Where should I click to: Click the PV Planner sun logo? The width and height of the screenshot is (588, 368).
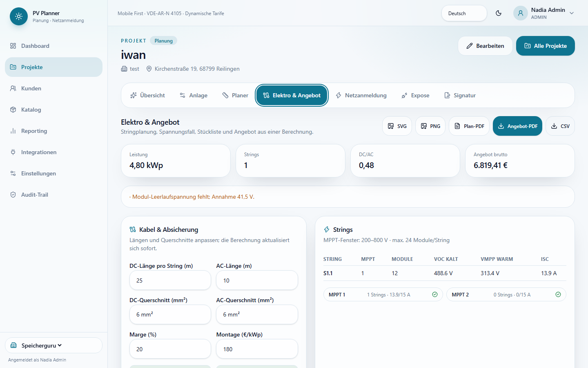point(19,16)
